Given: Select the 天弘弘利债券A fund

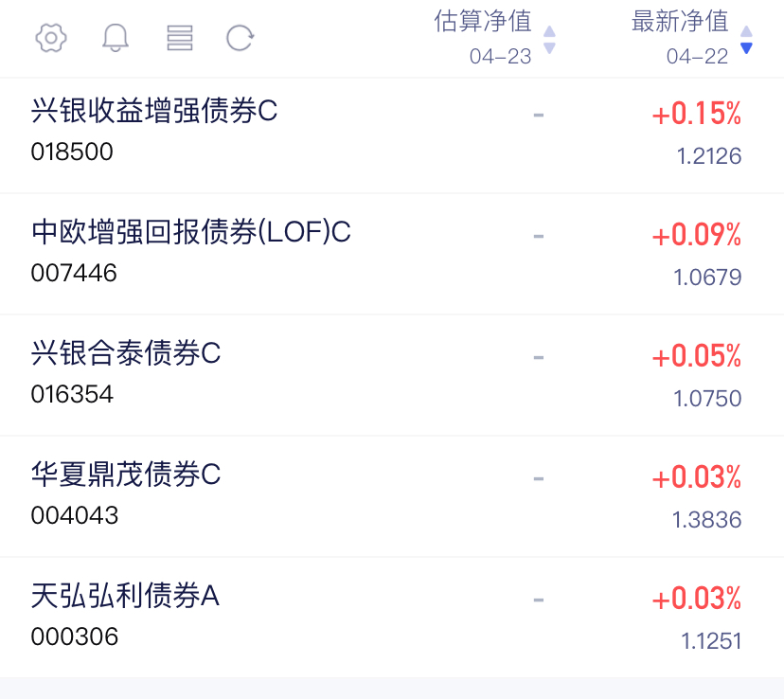Looking at the screenshot, I should pyautogui.click(x=125, y=596).
